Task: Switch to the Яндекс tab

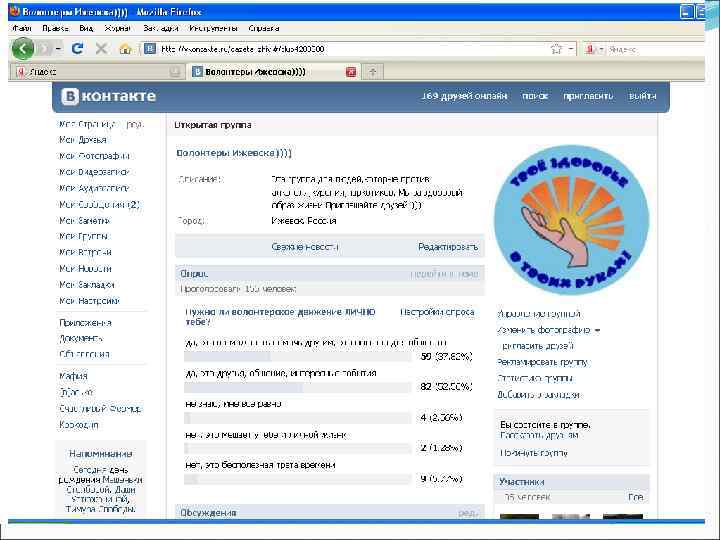Action: click(x=97, y=72)
